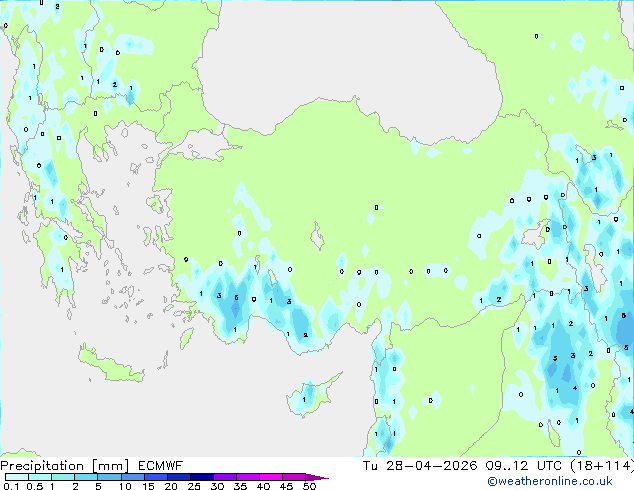Click the legend label '45'
The height and width of the screenshot is (490, 634).
pyautogui.click(x=286, y=486)
